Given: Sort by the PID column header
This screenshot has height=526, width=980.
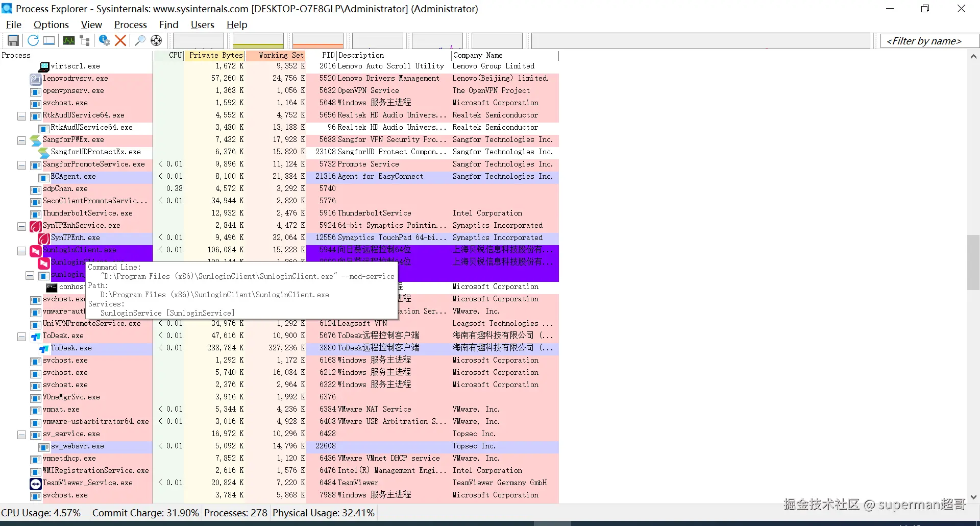Looking at the screenshot, I should tap(322, 55).
